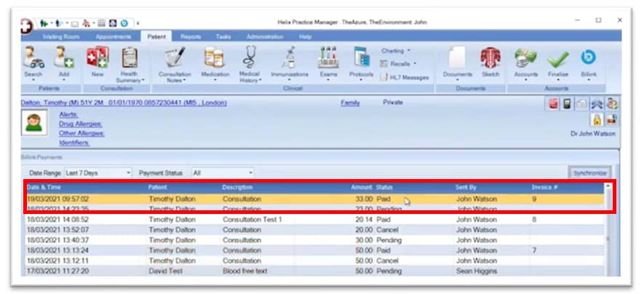Sort by the Amount column header
This screenshot has height=294, width=644.
click(361, 188)
